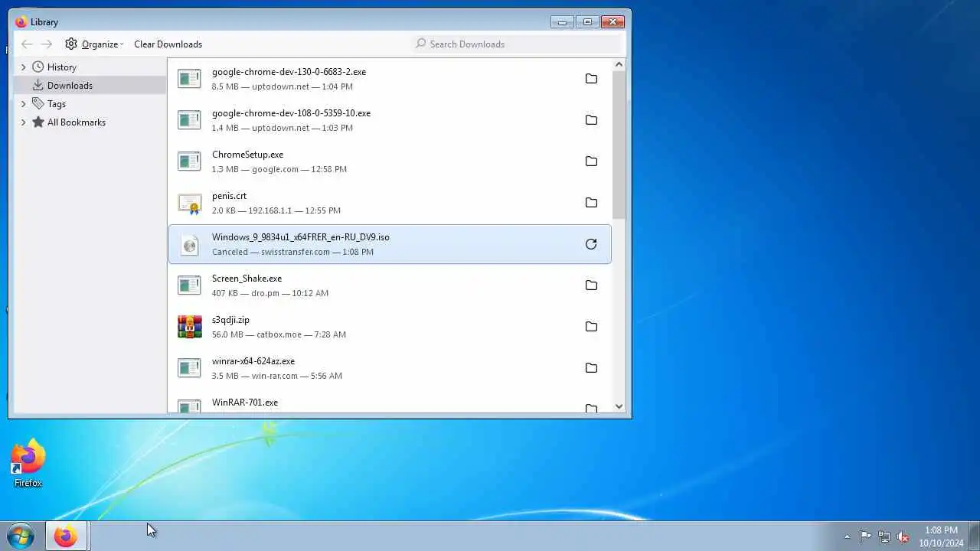
Task: Click the Clear Downloads button
Action: tap(168, 44)
